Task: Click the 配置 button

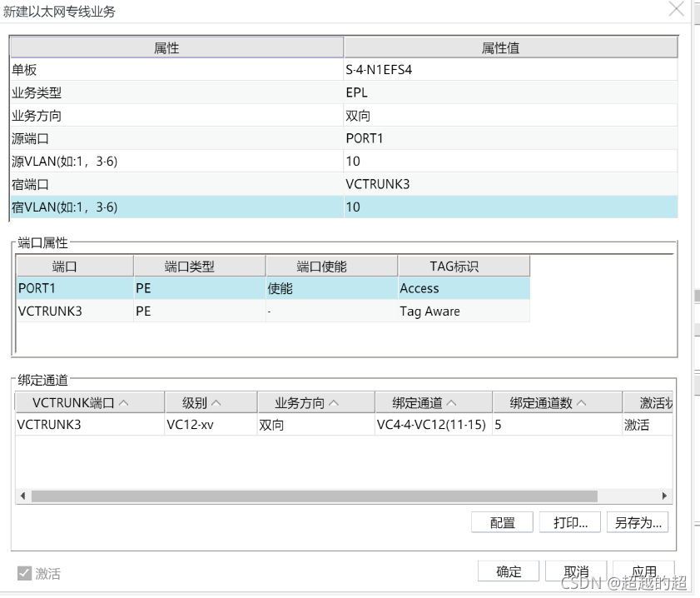Action: (x=501, y=522)
